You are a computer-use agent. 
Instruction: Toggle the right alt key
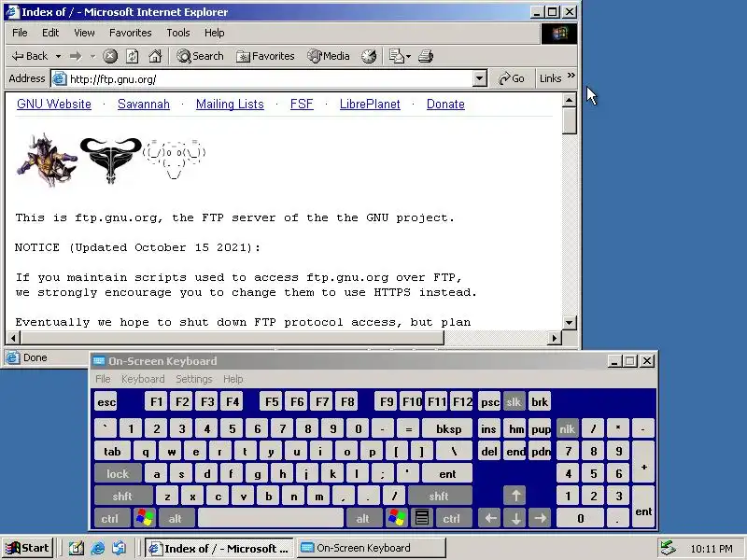point(363,519)
